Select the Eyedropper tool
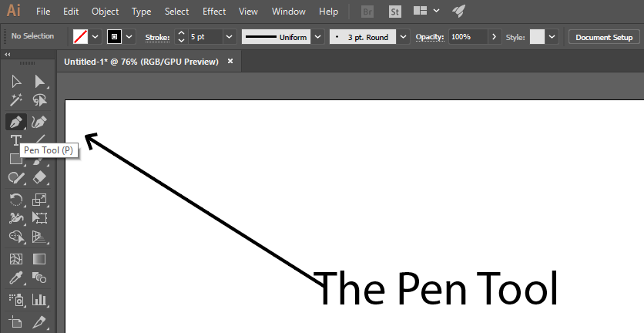This screenshot has height=333, width=644. [15, 278]
